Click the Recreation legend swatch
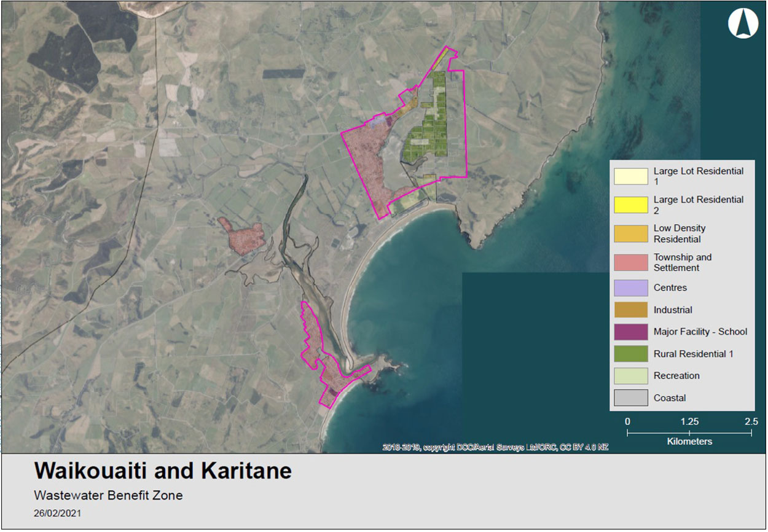Image resolution: width=768 pixels, height=532 pixels. click(631, 376)
